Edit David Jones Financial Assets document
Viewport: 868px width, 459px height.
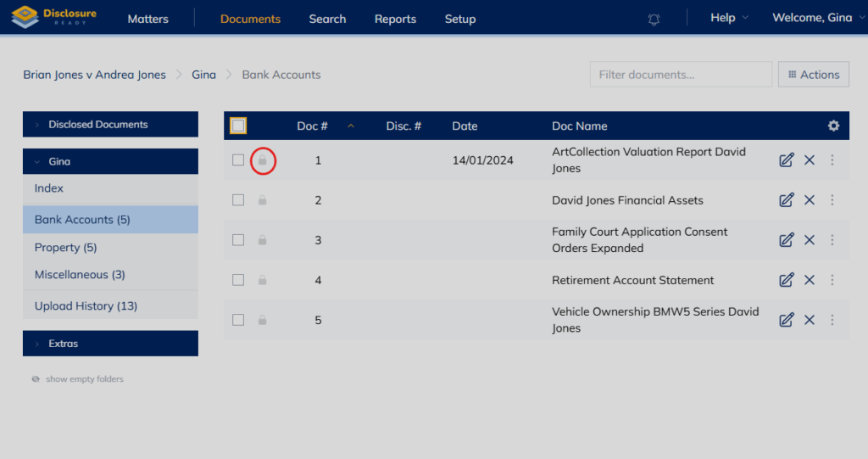click(786, 200)
